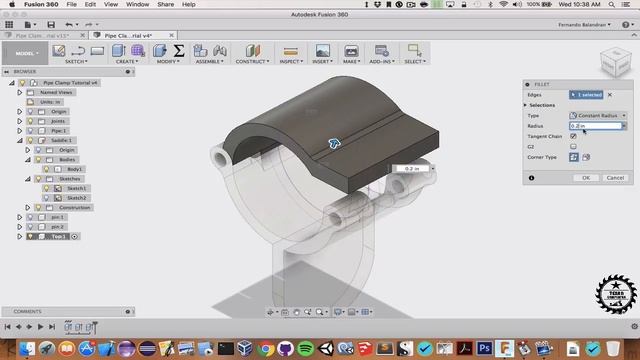Screen dimensions: 640x360
Task: Enable the G2 checkbox
Action: (573, 147)
